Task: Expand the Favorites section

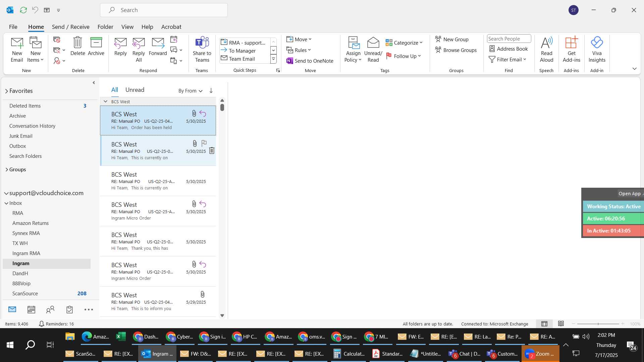Action: point(6,91)
